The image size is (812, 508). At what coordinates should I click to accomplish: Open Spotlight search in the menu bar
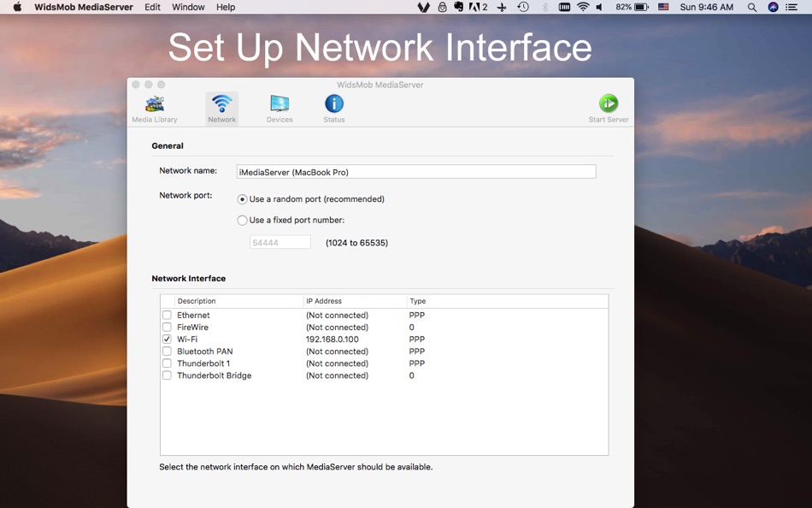click(x=752, y=7)
